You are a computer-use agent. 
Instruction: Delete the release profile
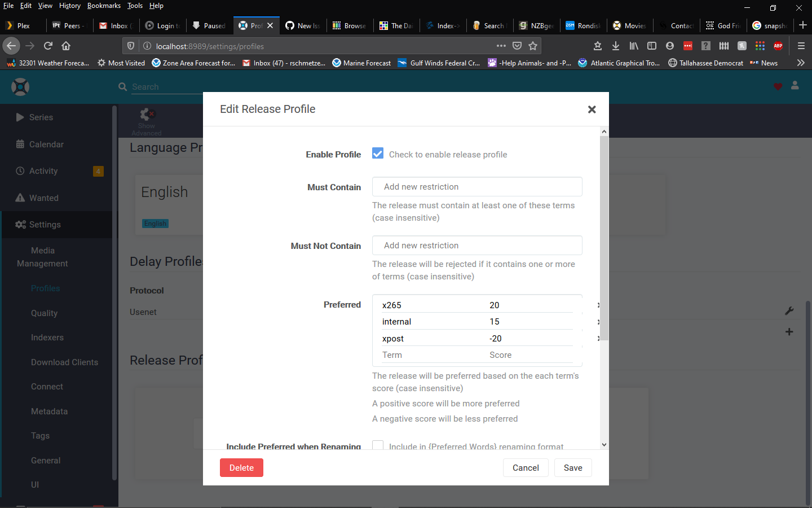pyautogui.click(x=241, y=467)
